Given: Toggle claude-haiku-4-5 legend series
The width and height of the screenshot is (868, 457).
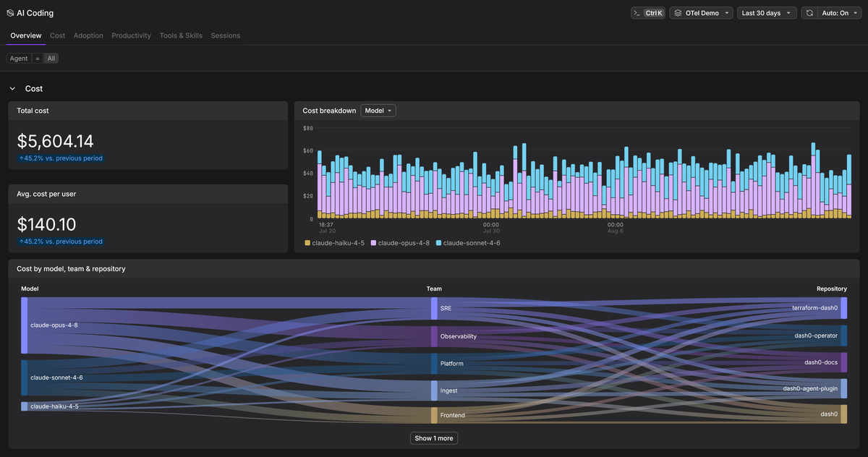Looking at the screenshot, I should (336, 243).
